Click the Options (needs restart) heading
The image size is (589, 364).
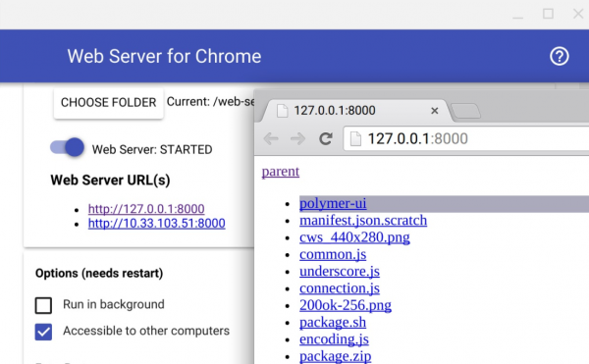pos(99,273)
